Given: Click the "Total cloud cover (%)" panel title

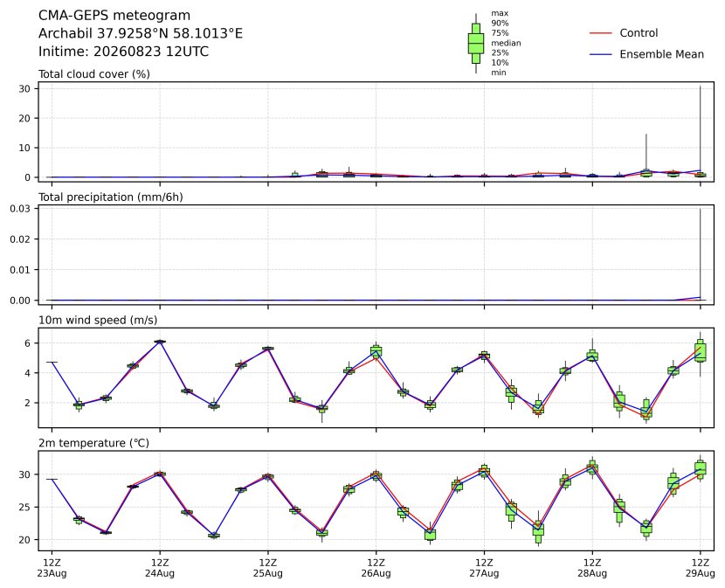Looking at the screenshot, I should (93, 74).
